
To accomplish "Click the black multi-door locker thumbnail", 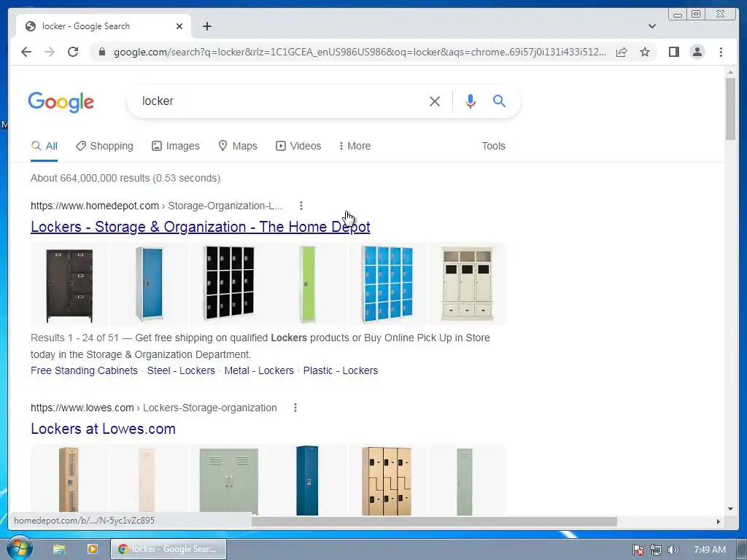I will pos(228,284).
